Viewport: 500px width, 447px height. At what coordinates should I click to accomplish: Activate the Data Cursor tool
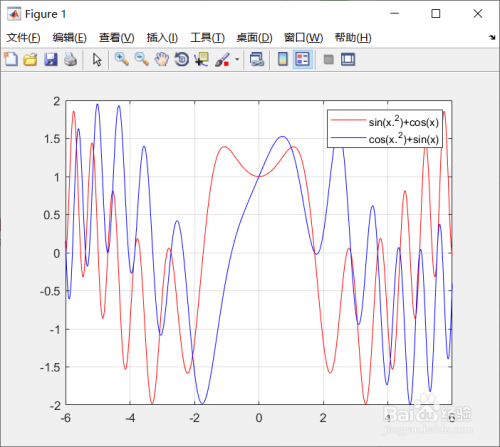click(201, 60)
